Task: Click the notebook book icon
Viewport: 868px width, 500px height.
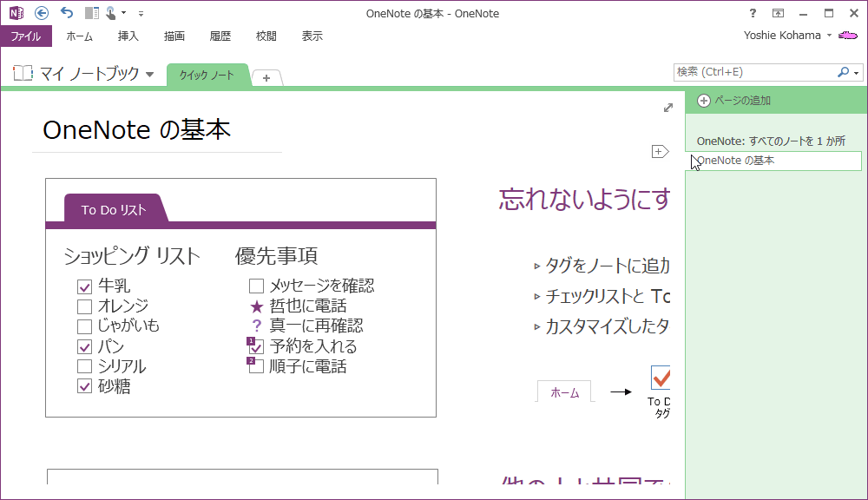Action: (x=23, y=73)
